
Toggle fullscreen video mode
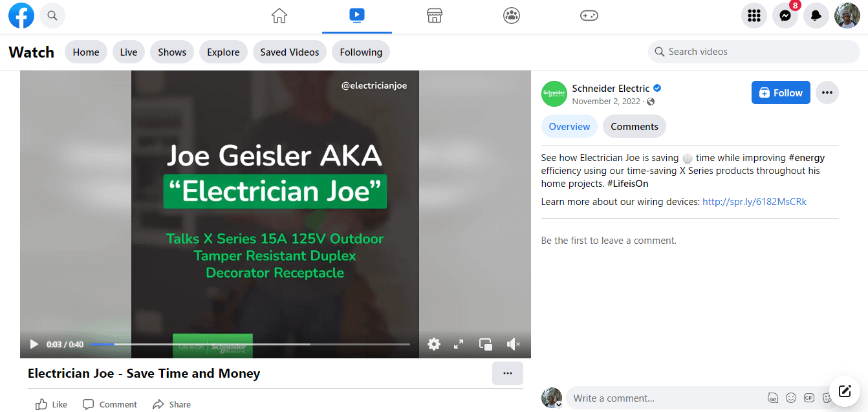[459, 344]
